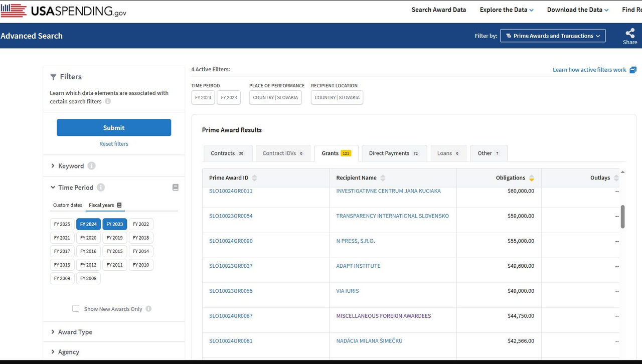The height and width of the screenshot is (364, 642).
Task: Select FY 2020 fiscal year
Action: pyautogui.click(x=88, y=238)
